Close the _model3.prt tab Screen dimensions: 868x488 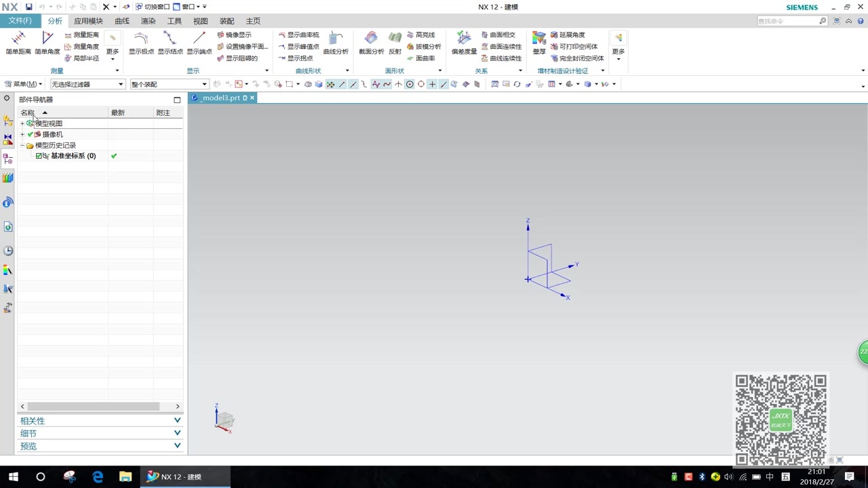pyautogui.click(x=252, y=98)
